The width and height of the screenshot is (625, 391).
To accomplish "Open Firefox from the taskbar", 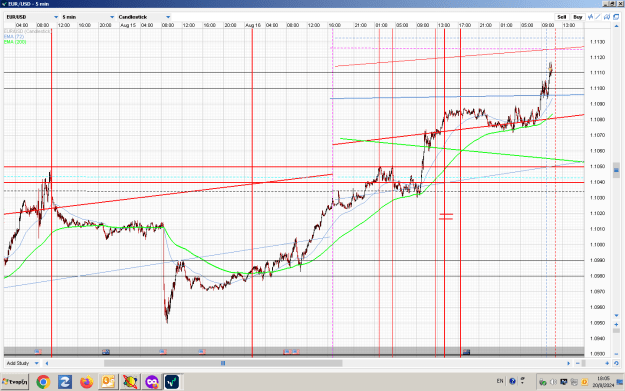I will (86, 382).
